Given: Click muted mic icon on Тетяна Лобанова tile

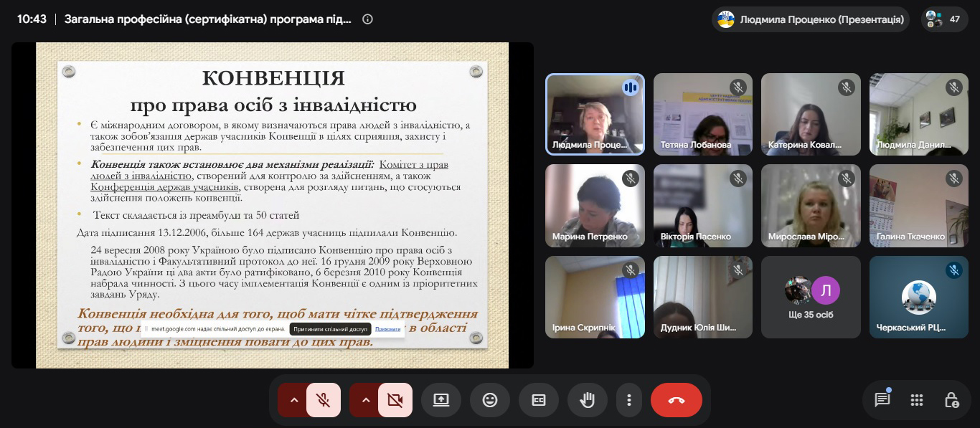Looking at the screenshot, I should [738, 87].
